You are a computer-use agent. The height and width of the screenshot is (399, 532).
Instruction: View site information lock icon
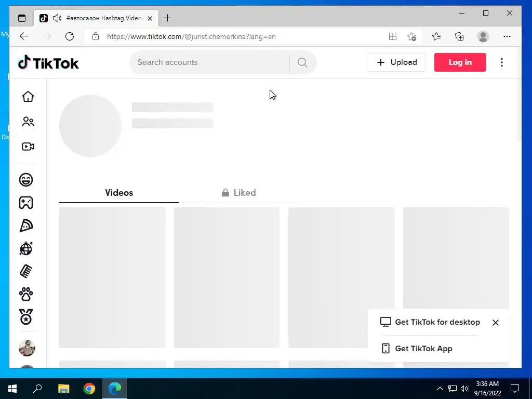tap(96, 36)
